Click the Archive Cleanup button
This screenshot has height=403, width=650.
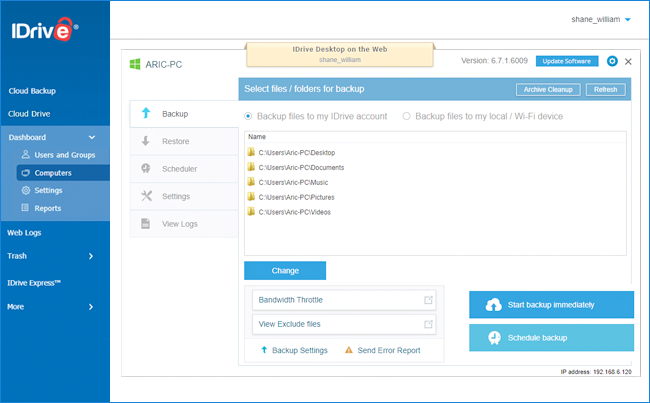548,90
